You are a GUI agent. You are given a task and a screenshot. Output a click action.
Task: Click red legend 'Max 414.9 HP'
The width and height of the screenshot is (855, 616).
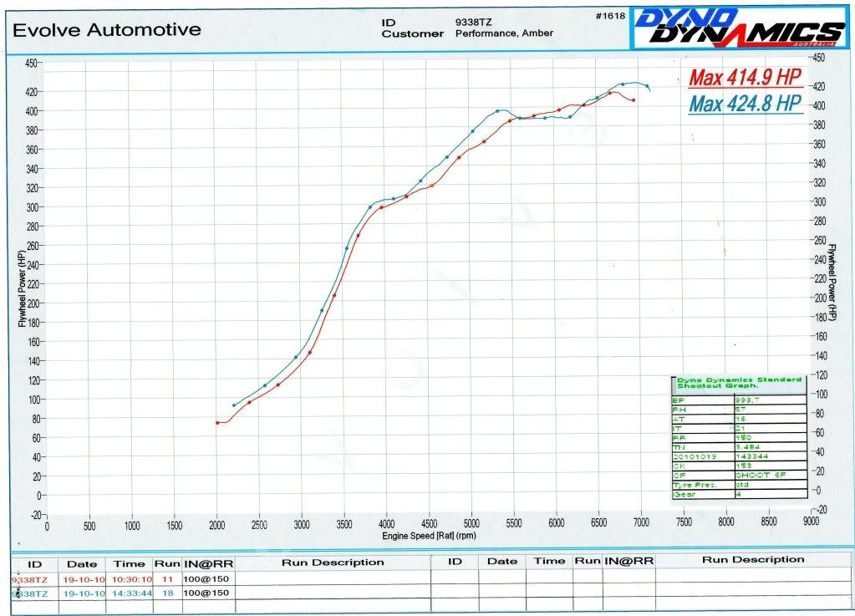point(746,77)
